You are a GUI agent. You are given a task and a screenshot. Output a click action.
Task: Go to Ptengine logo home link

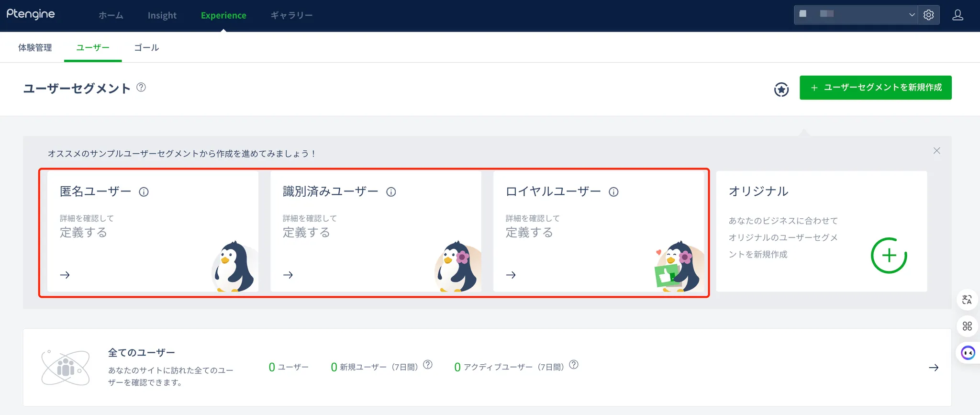coord(31,14)
